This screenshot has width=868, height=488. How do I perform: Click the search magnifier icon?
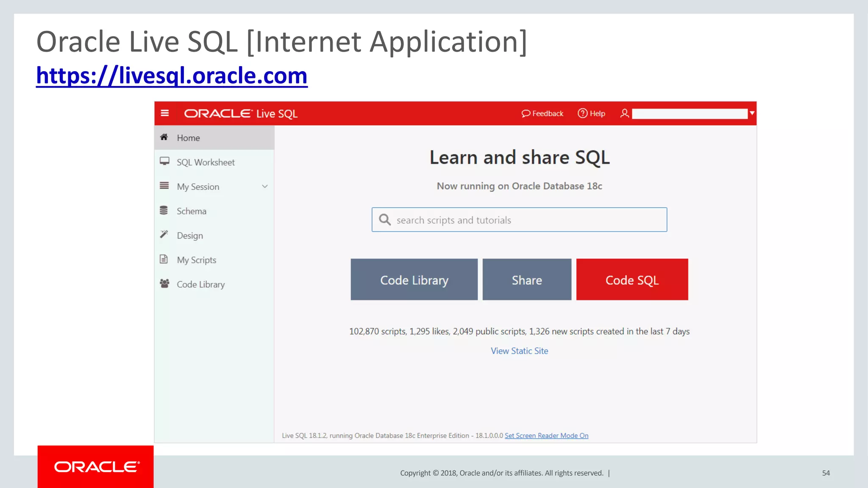click(x=385, y=219)
